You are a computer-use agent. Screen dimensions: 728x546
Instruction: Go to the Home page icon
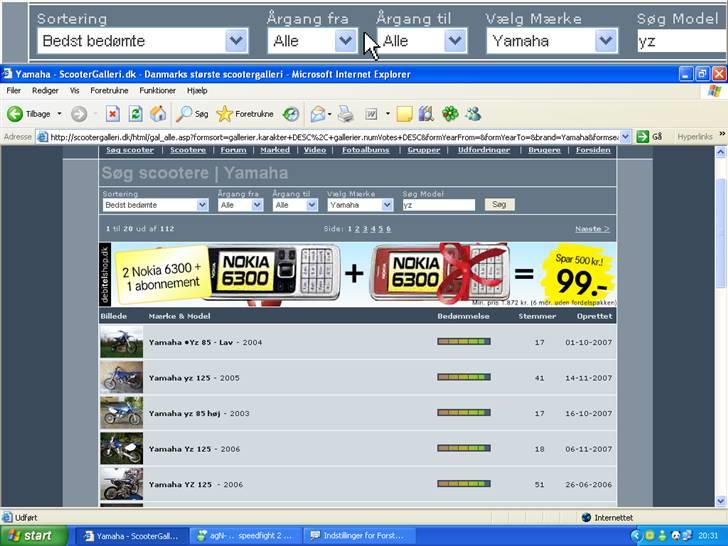[x=158, y=114]
